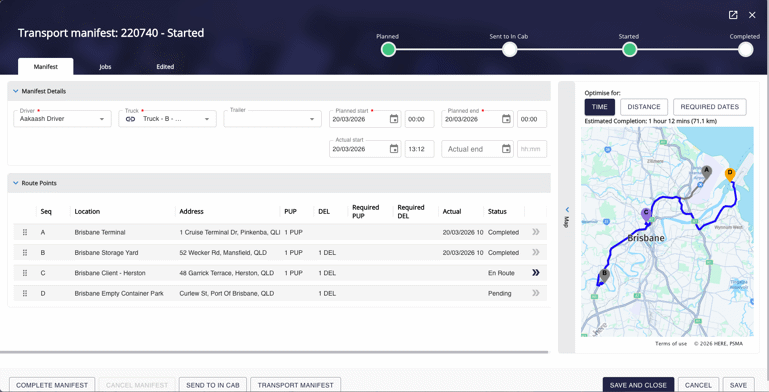Open Actual start calendar picker
The width and height of the screenshot is (769, 392).
click(394, 149)
